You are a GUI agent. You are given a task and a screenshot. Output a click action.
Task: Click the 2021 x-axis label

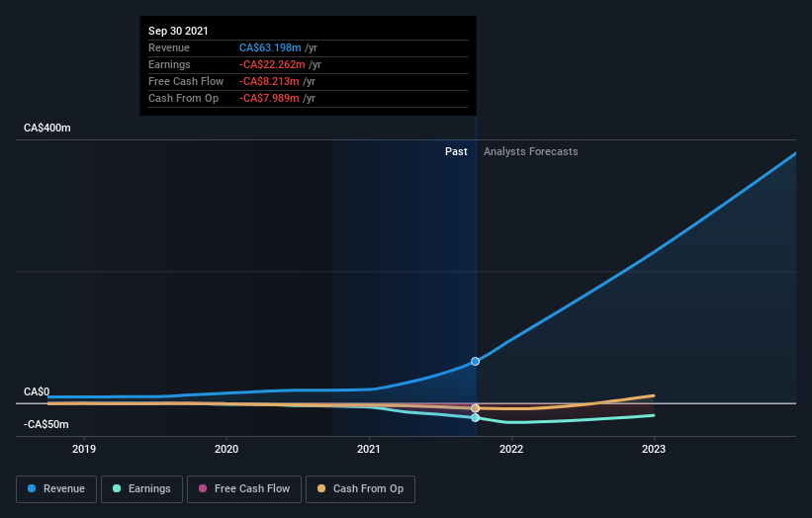(x=369, y=449)
